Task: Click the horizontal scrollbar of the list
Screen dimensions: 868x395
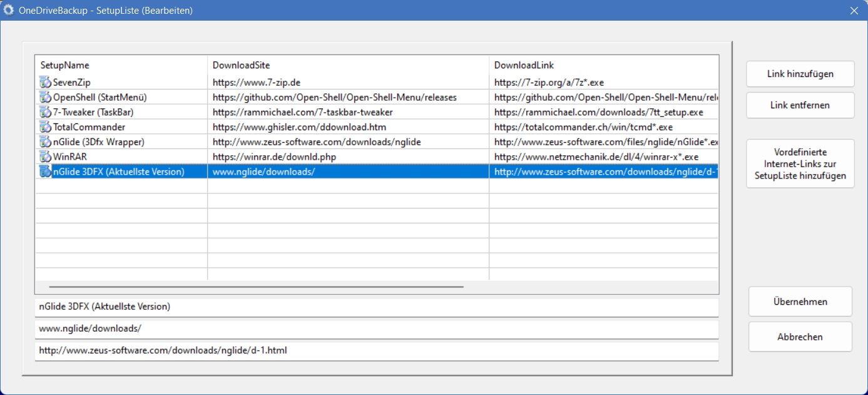Action: [x=257, y=287]
